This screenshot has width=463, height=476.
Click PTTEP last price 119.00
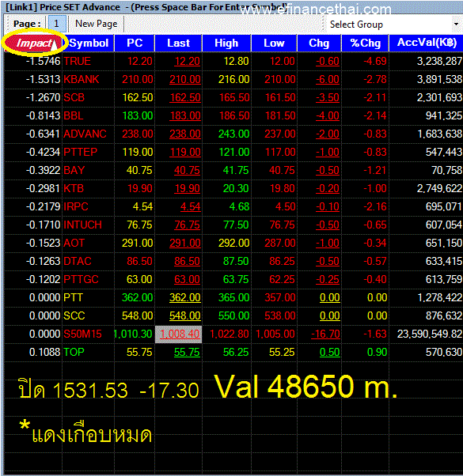tap(185, 152)
